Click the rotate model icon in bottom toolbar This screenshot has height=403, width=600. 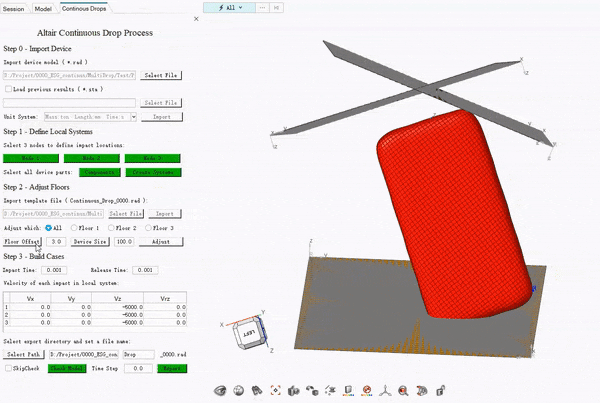click(422, 391)
